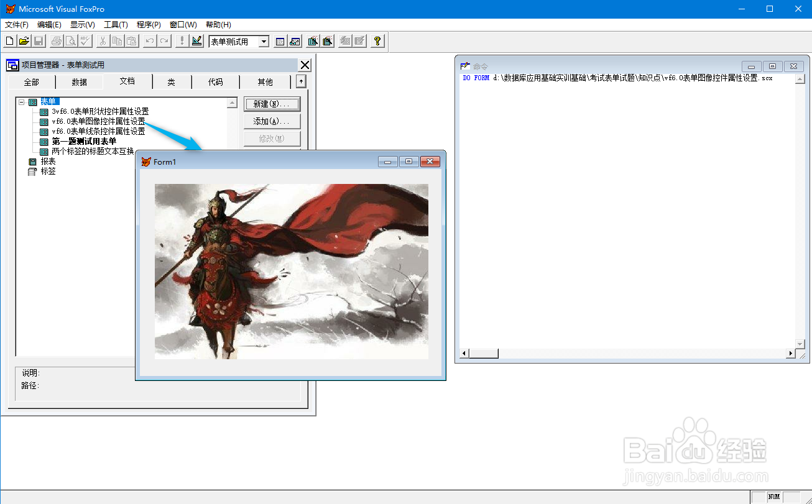Open the 程序(P) menu
The width and height of the screenshot is (812, 504).
pyautogui.click(x=149, y=25)
